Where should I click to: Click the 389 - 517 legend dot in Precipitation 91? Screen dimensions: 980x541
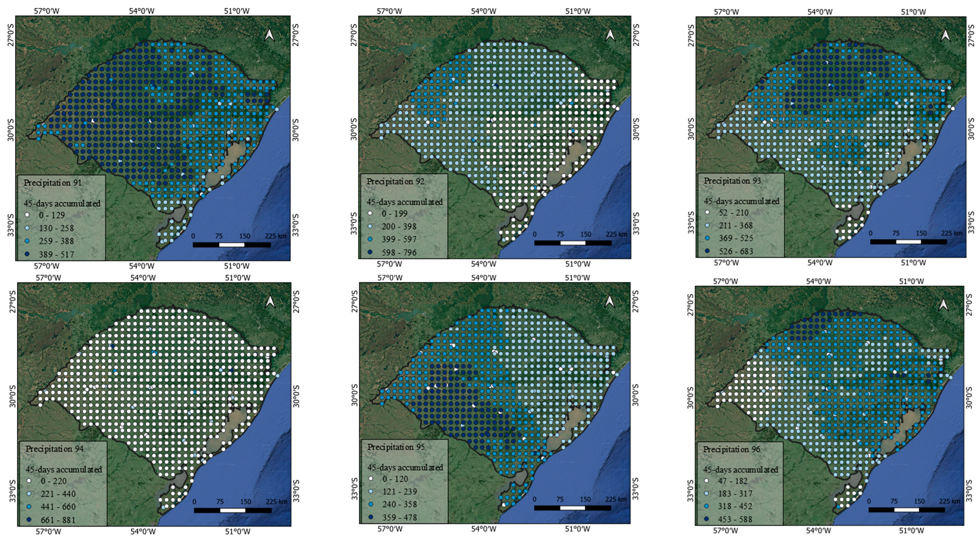(x=27, y=254)
